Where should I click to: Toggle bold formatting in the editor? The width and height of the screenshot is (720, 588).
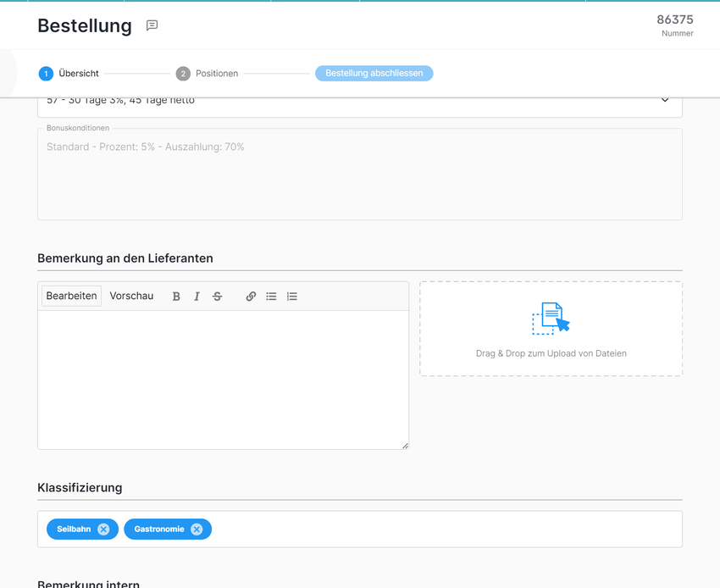176,297
